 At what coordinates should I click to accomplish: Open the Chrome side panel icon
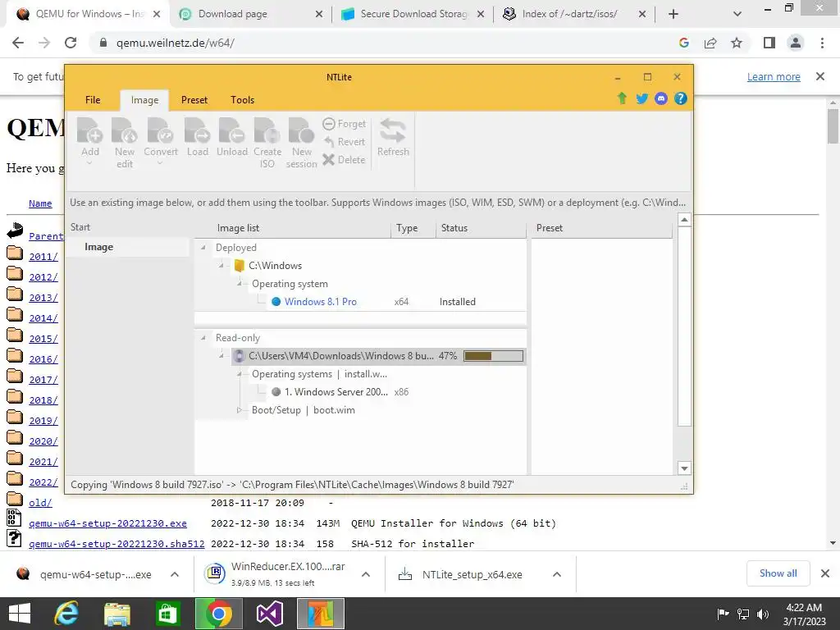[x=769, y=43]
